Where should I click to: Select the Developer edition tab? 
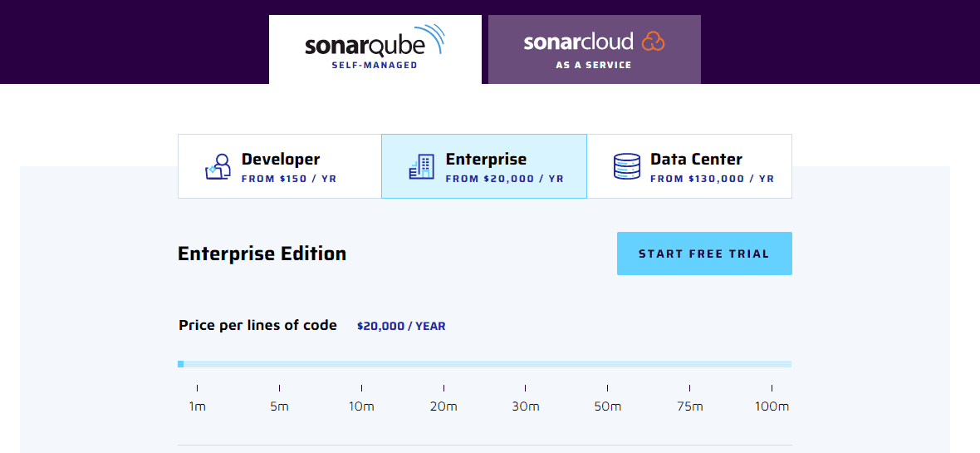click(x=279, y=166)
